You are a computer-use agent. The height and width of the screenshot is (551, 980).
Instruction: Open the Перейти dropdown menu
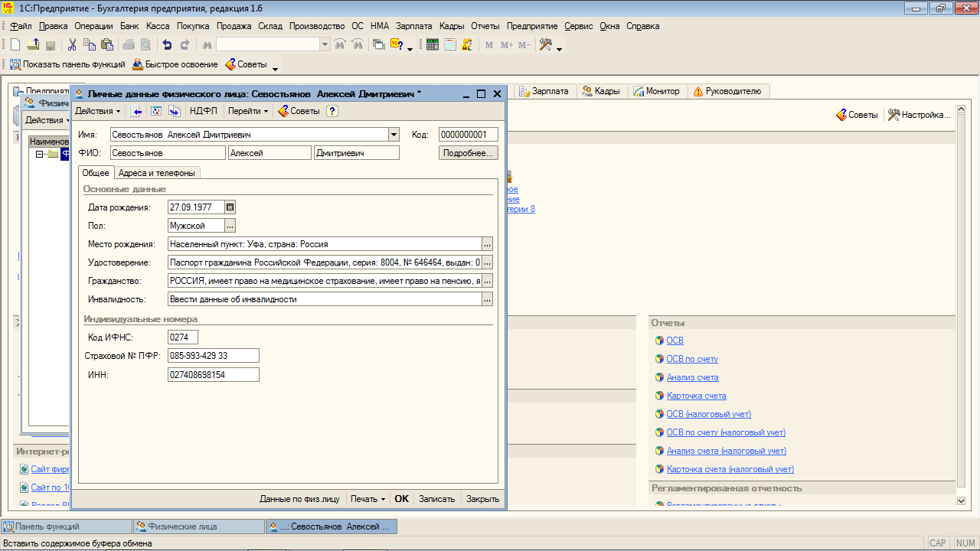(249, 111)
